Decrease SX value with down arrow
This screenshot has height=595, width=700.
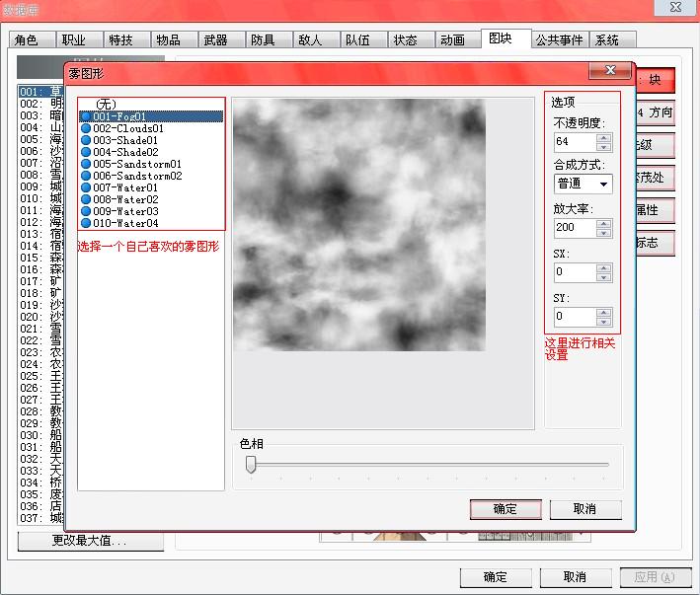pyautogui.click(x=603, y=277)
